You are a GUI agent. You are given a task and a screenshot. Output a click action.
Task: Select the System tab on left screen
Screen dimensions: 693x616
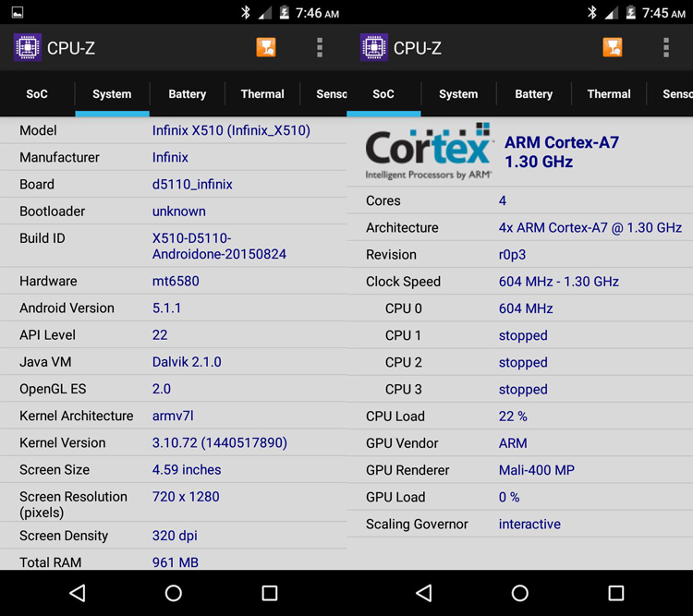[x=112, y=93]
